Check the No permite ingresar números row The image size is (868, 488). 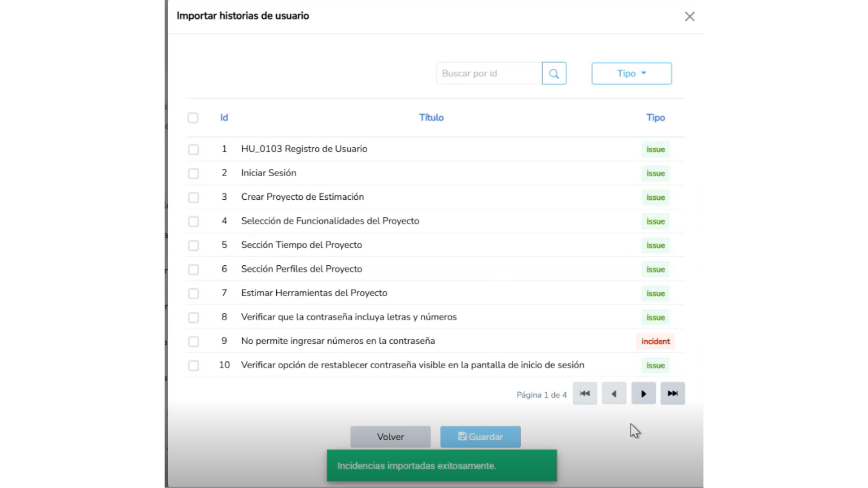click(193, 342)
